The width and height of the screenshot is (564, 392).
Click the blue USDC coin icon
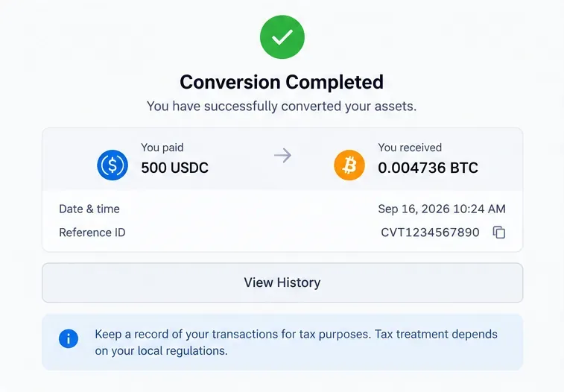pyautogui.click(x=113, y=165)
